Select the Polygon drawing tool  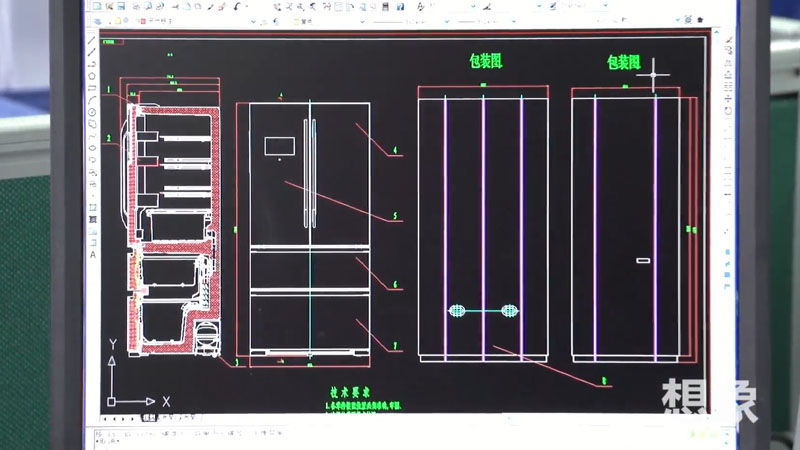(x=92, y=75)
